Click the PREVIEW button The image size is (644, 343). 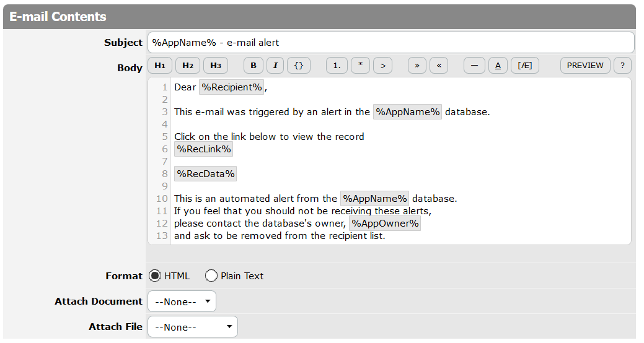(x=585, y=66)
